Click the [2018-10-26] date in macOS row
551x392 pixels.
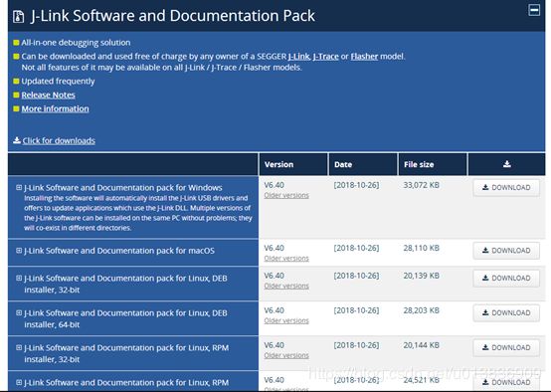356,248
